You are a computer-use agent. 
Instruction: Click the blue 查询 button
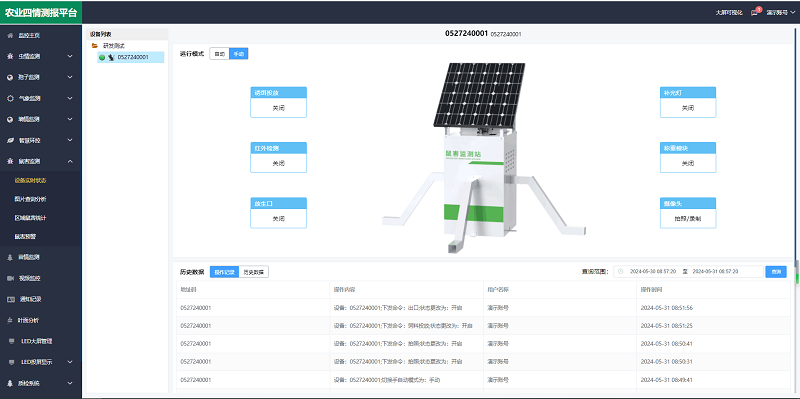(x=776, y=272)
